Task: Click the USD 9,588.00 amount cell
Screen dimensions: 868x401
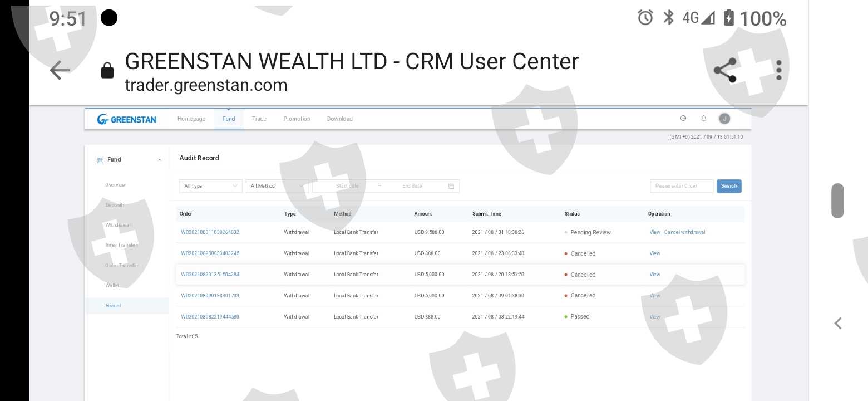Action: (x=429, y=232)
